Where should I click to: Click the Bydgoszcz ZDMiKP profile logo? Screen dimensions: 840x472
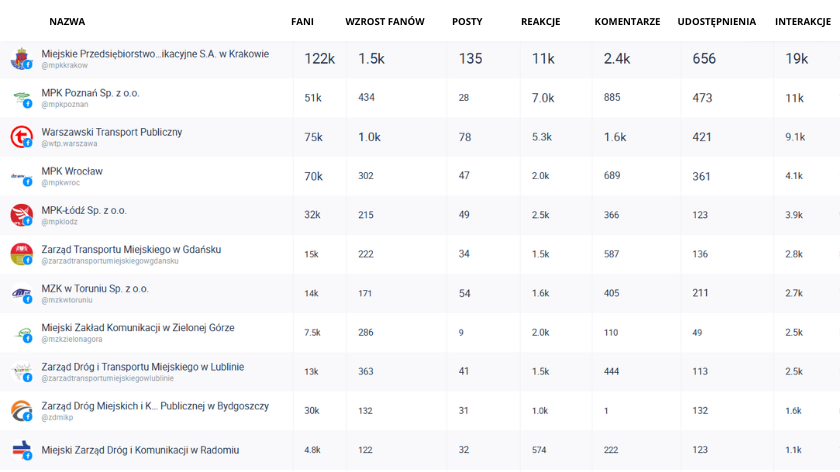pyautogui.click(x=21, y=410)
